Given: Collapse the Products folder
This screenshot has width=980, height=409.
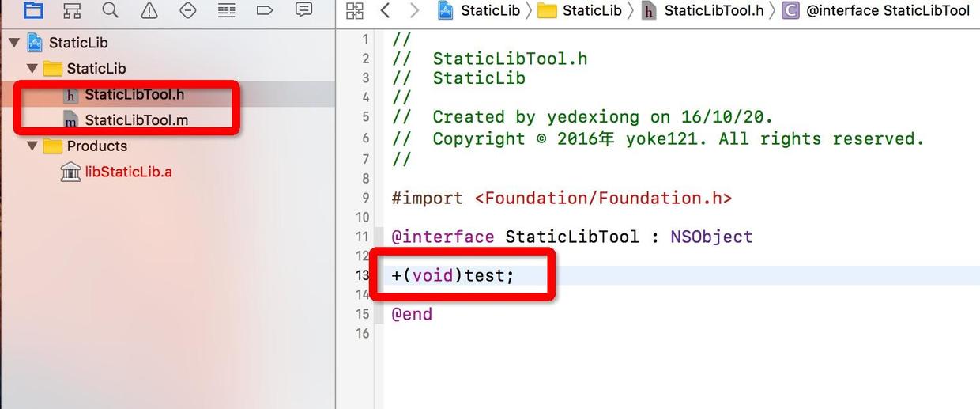Looking at the screenshot, I should tap(32, 146).
